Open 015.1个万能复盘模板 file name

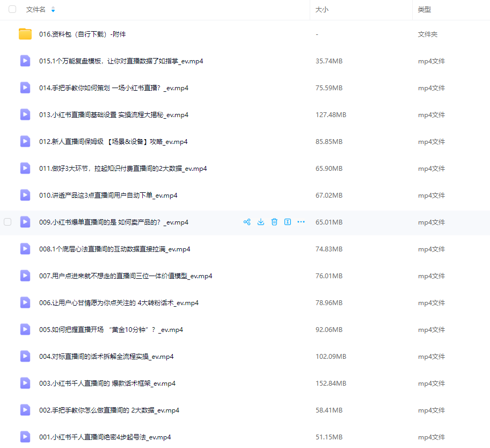click(121, 61)
